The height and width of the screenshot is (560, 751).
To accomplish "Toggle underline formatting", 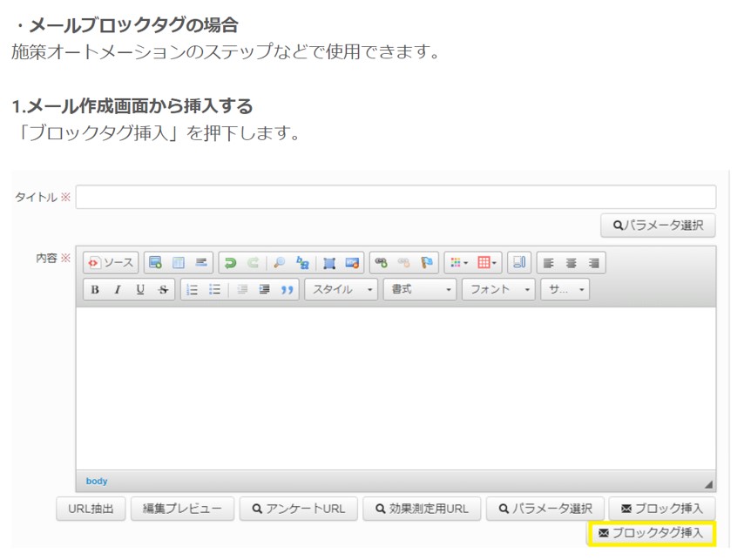I will 139,290.
